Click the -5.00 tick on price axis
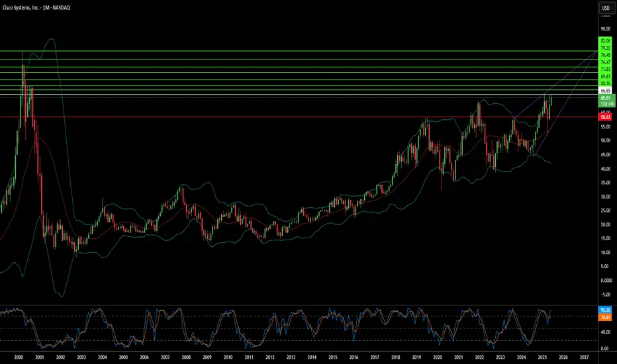The image size is (617, 364). click(x=606, y=295)
